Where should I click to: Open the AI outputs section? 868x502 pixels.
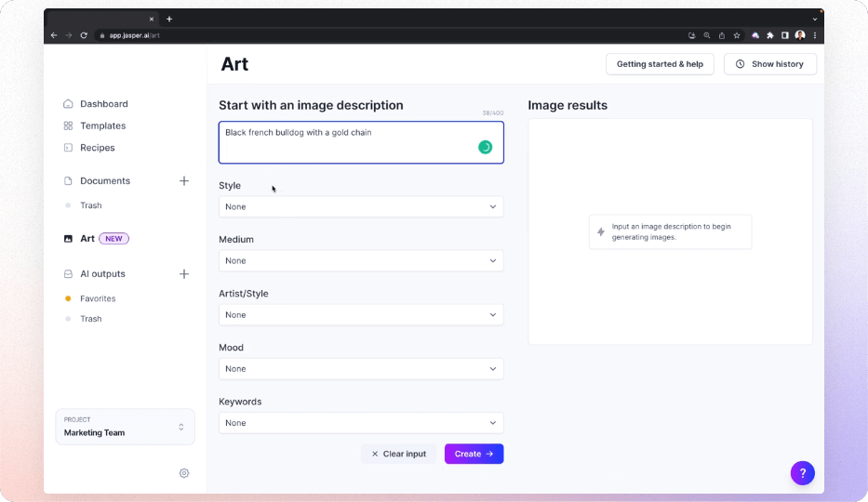pos(102,273)
